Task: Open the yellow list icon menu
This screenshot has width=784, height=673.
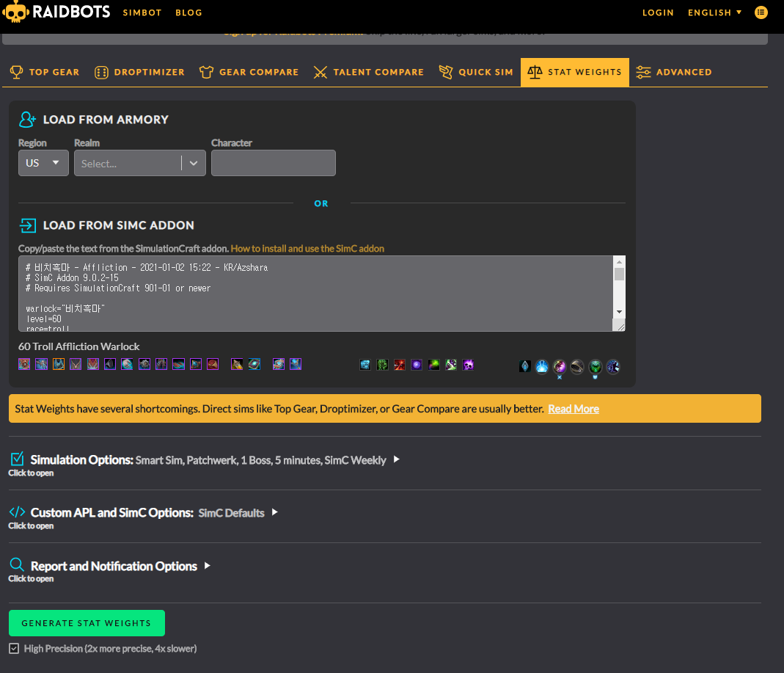Action: (761, 12)
